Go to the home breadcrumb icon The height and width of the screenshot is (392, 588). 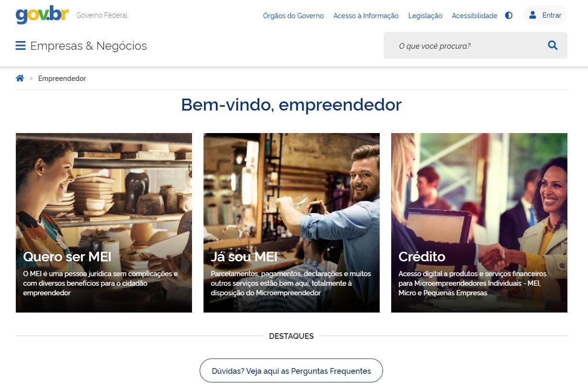[20, 78]
